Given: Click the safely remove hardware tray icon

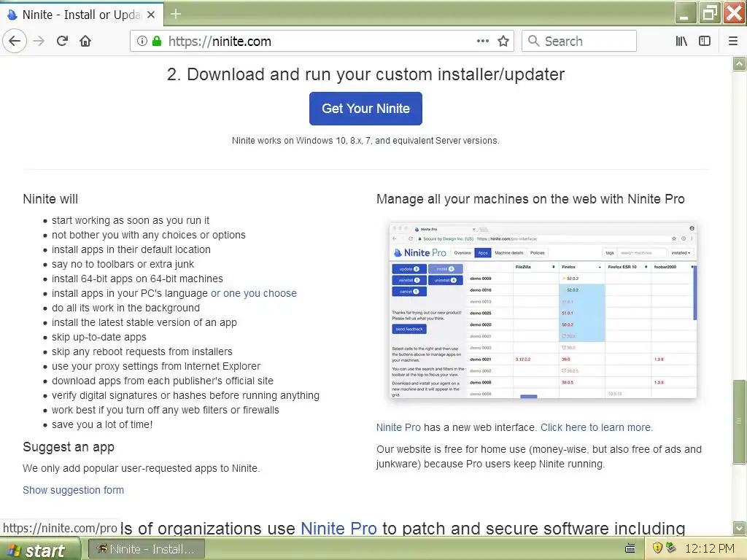Looking at the screenshot, I should [671, 548].
